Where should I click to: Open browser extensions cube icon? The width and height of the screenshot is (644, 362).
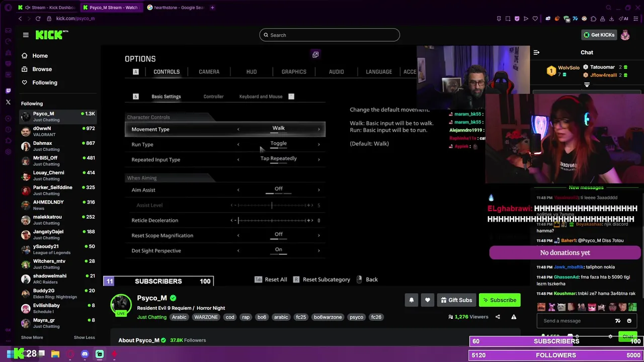[x=594, y=19]
